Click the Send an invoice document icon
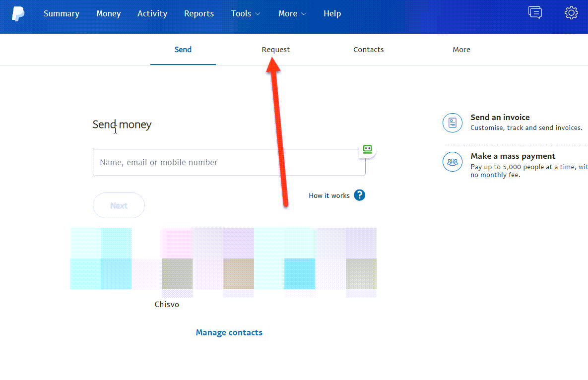This screenshot has width=588, height=380. click(x=452, y=123)
